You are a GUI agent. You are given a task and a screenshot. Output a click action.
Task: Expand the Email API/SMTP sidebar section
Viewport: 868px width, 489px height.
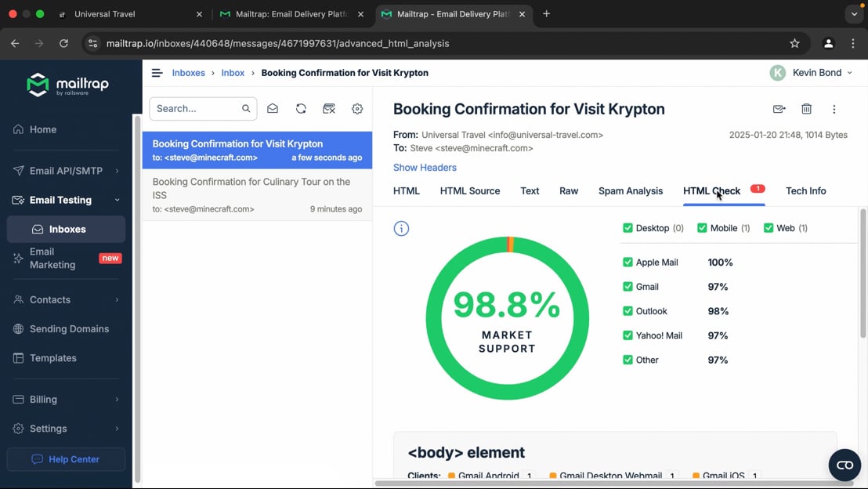click(x=67, y=171)
